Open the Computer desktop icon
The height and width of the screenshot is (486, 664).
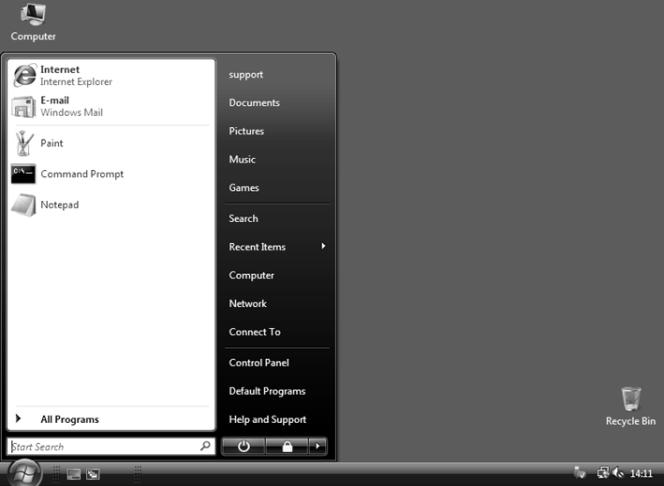click(x=33, y=22)
